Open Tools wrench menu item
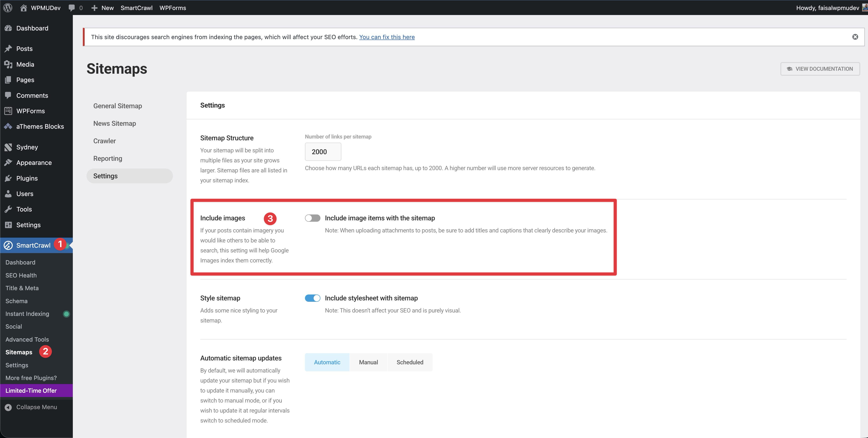 [x=24, y=209]
